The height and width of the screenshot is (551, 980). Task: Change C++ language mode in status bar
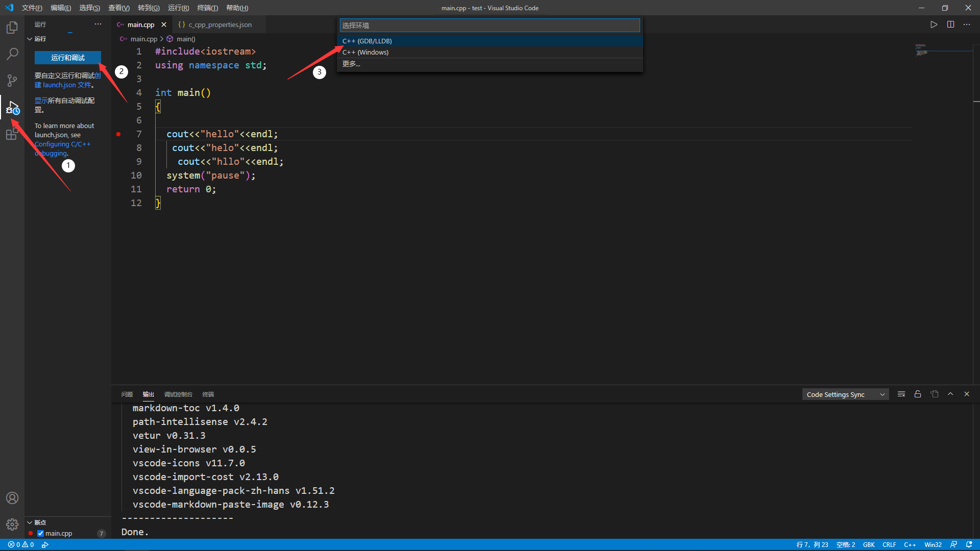tap(910, 545)
